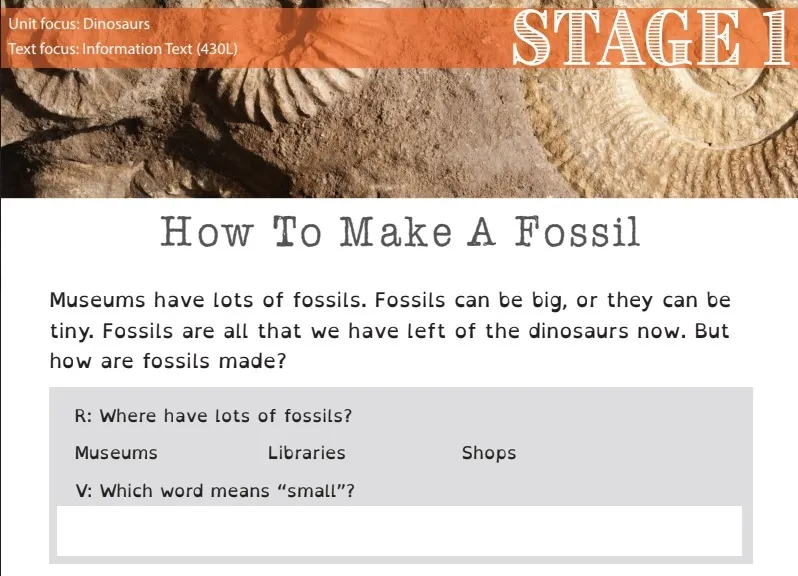
Task: Click the "STAGE 1" heading
Action: point(651,38)
